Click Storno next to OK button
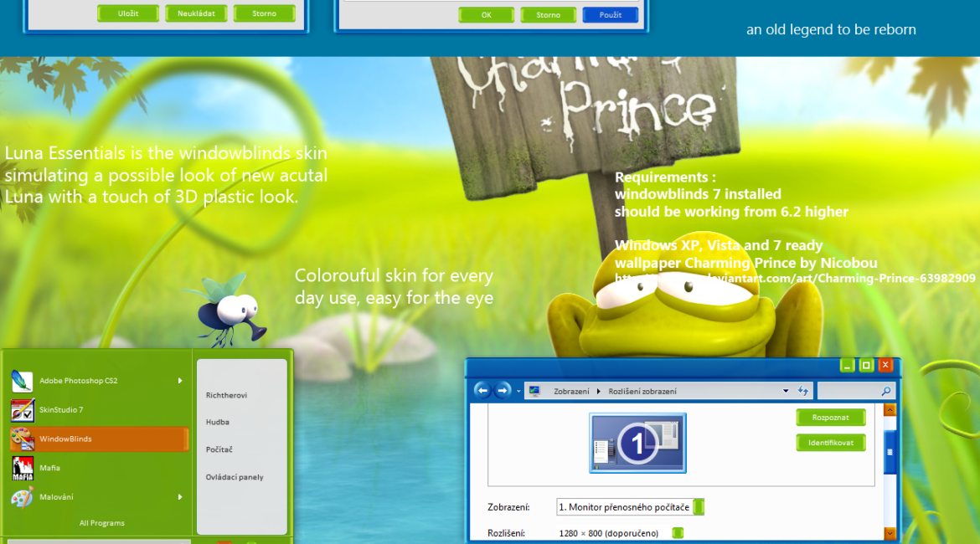The width and height of the screenshot is (980, 544). pyautogui.click(x=548, y=14)
